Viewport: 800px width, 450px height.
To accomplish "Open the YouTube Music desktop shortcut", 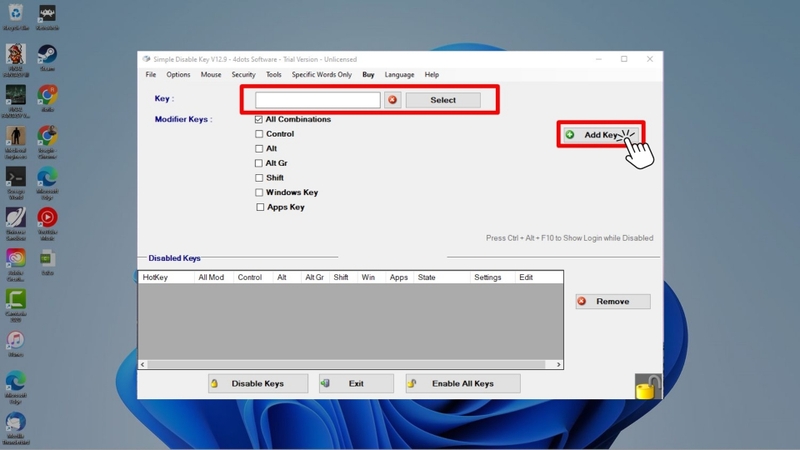I will (47, 223).
